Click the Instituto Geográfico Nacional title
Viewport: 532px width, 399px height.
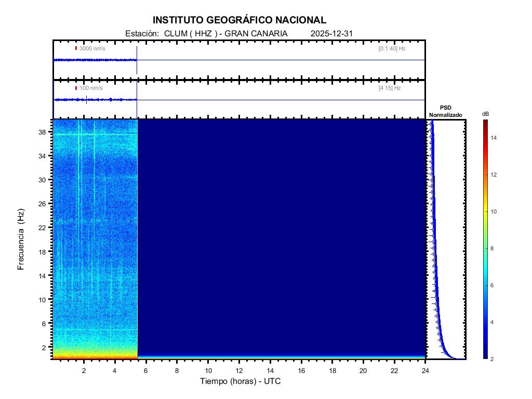tap(240, 20)
